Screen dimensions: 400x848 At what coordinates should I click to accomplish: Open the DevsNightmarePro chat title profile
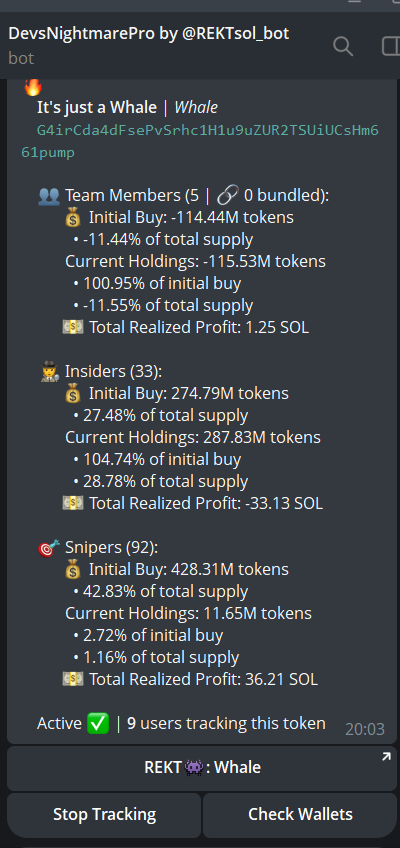pyautogui.click(x=149, y=34)
